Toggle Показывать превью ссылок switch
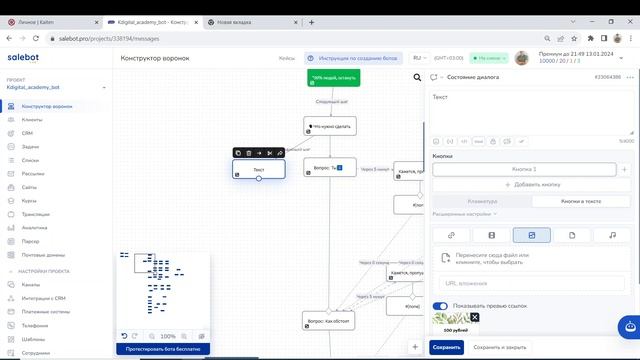Image resolution: width=640 pixels, height=360 pixels. (440, 306)
